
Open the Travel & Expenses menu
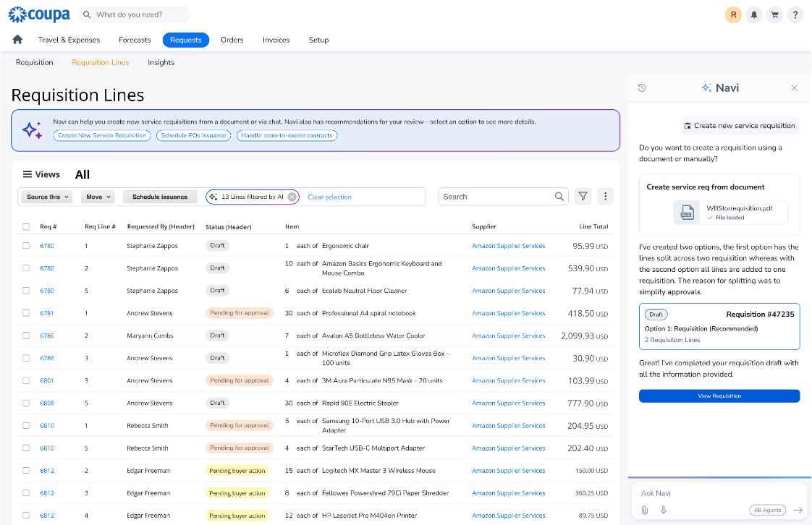69,40
